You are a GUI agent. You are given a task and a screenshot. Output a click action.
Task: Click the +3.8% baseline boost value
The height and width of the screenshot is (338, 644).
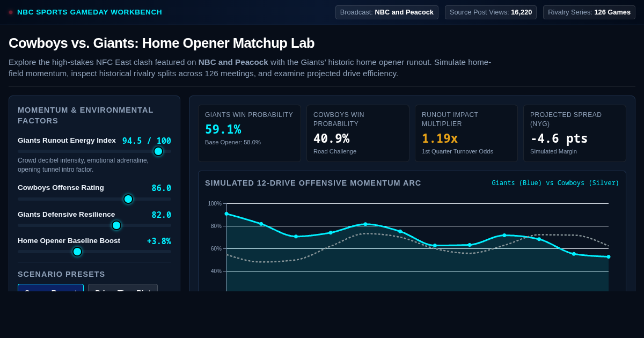[159, 241]
